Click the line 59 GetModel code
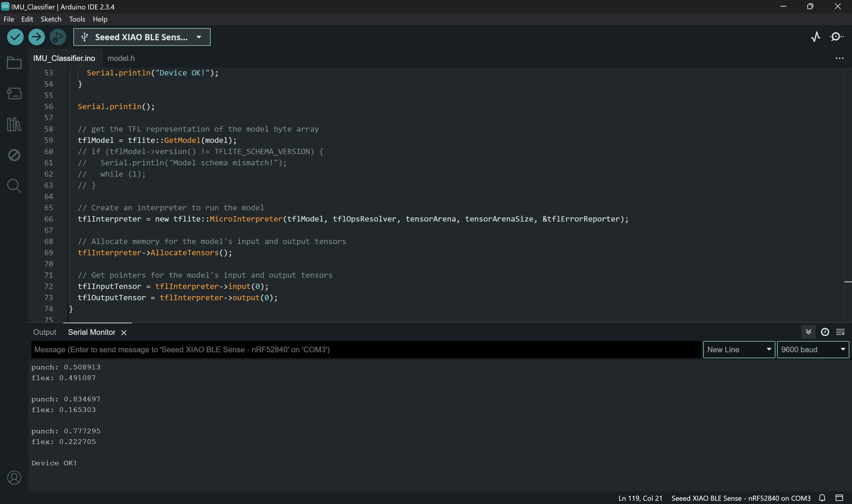Screen dimensions: 852x504 point(157,140)
